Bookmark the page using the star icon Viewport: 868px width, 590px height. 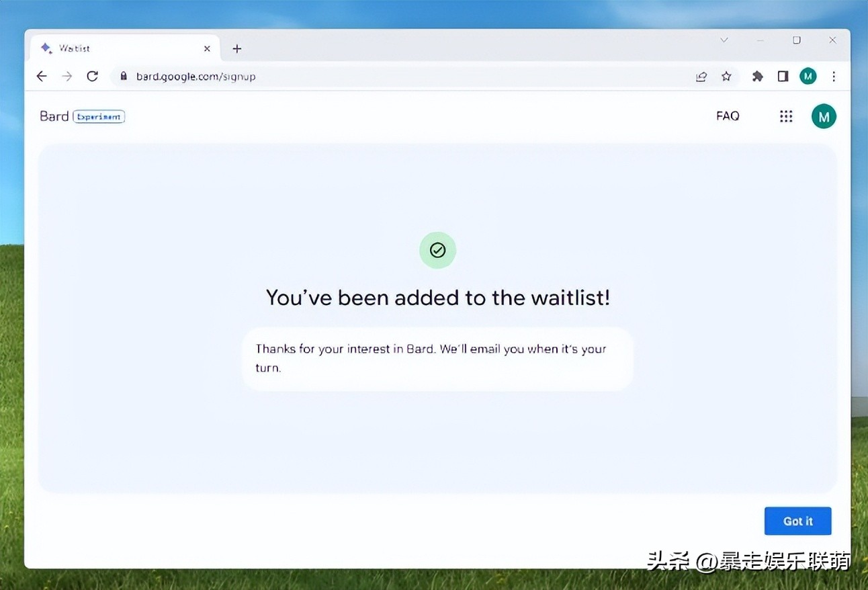pos(726,76)
